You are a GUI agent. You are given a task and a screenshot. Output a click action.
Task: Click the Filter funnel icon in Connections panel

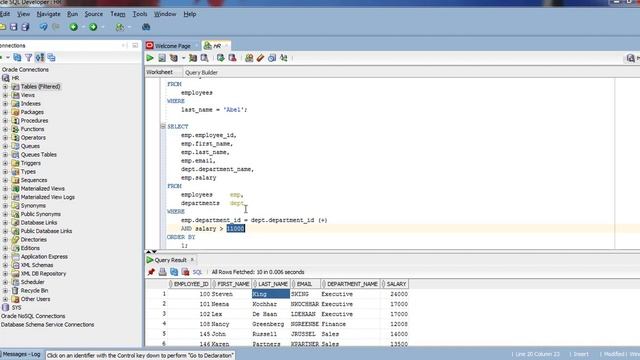tap(29, 58)
